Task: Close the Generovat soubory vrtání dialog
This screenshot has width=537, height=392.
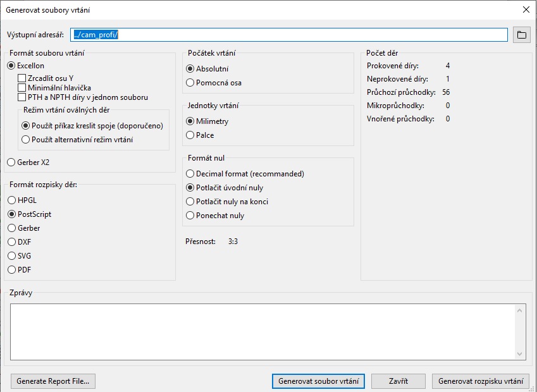Action: (x=525, y=9)
